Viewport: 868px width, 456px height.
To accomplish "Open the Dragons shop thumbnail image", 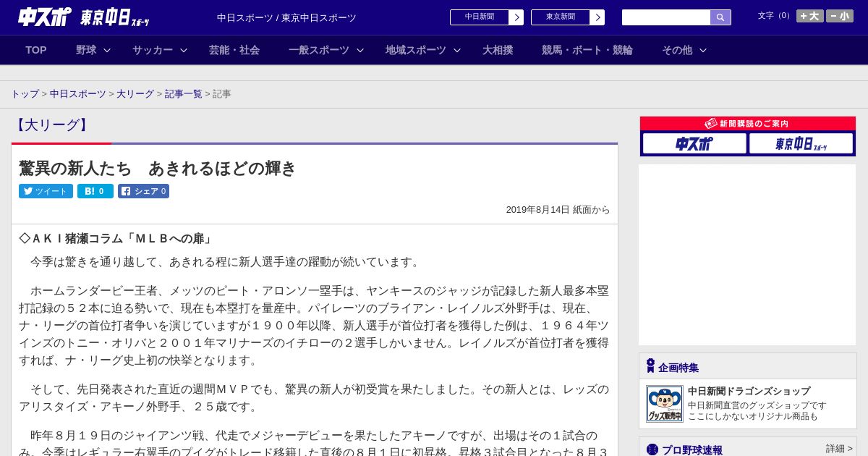I will 665,404.
